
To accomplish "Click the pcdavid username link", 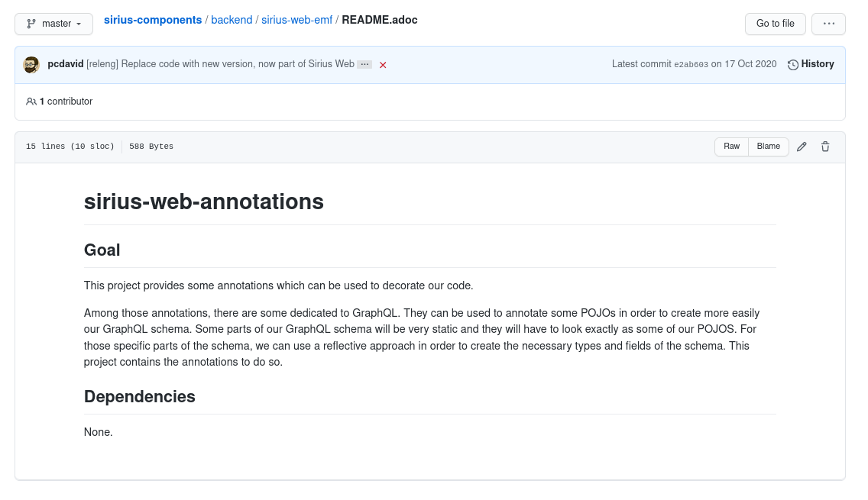I will [x=65, y=64].
